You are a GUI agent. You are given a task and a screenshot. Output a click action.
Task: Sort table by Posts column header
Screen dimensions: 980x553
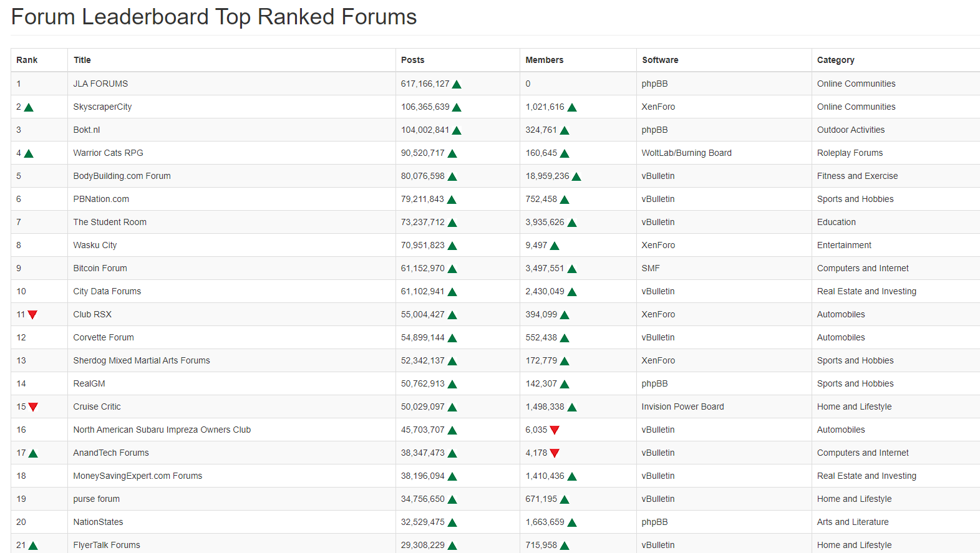tap(412, 60)
